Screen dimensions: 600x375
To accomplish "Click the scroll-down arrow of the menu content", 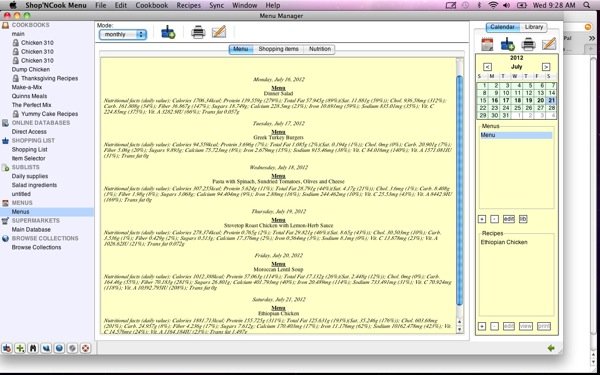I will coord(460,329).
